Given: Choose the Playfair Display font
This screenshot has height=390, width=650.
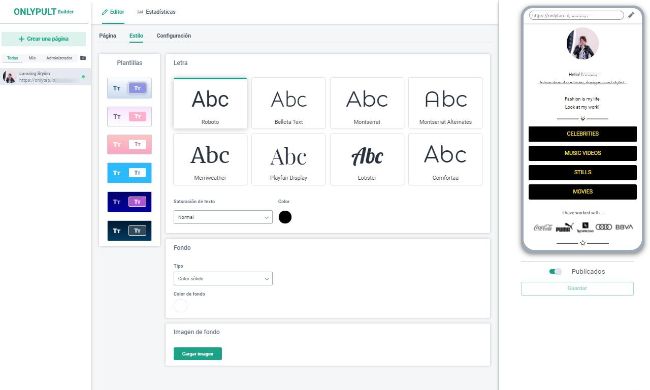Looking at the screenshot, I should (x=289, y=160).
